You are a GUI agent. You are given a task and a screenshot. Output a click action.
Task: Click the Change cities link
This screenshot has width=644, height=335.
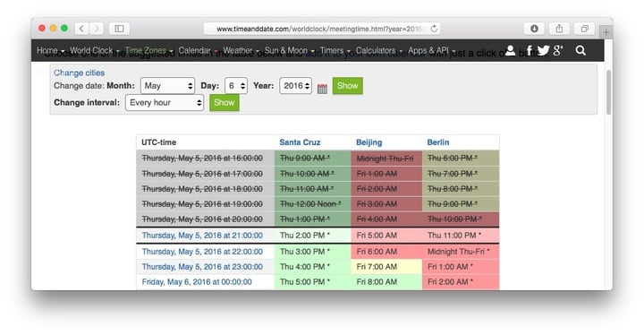click(x=79, y=73)
